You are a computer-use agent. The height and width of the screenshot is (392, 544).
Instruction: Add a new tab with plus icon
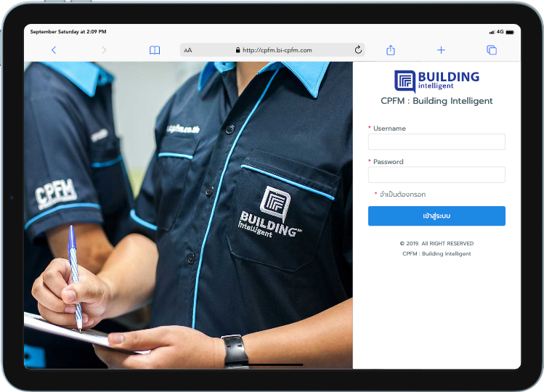(441, 50)
